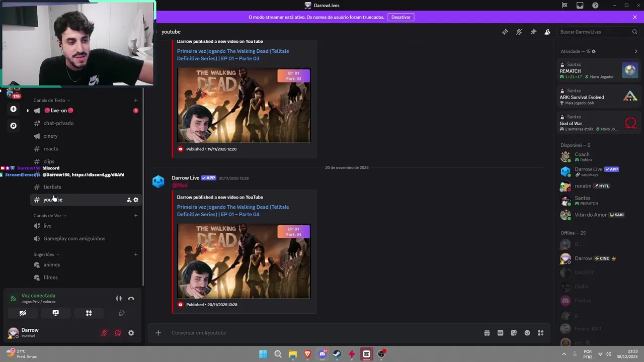The image size is (644, 362).
Task: Open the Parte 03 video title link
Action: coord(233,55)
